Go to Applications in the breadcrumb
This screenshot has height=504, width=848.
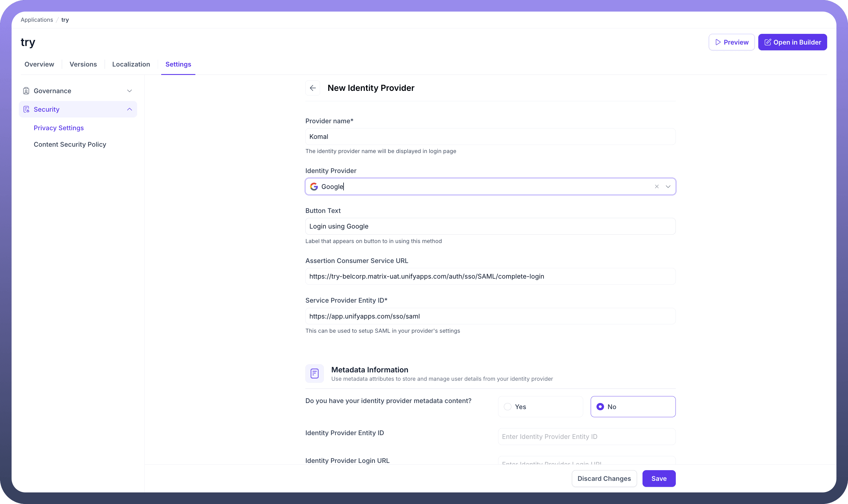[37, 20]
